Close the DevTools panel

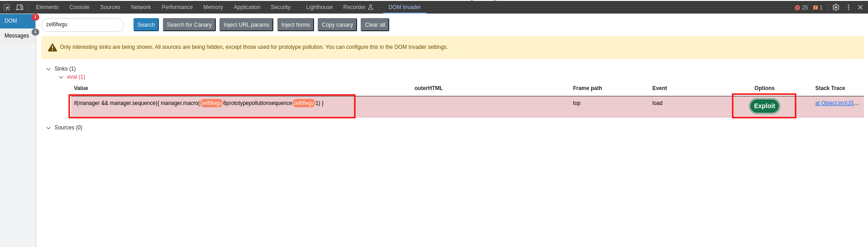(x=860, y=7)
